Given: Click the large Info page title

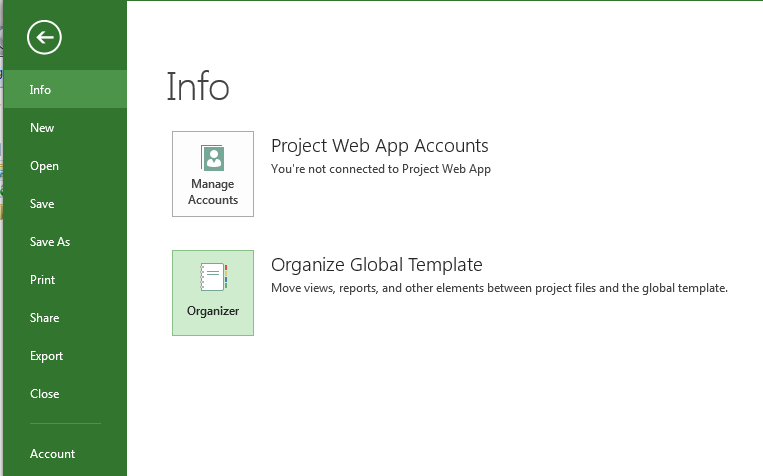Looking at the screenshot, I should [198, 87].
